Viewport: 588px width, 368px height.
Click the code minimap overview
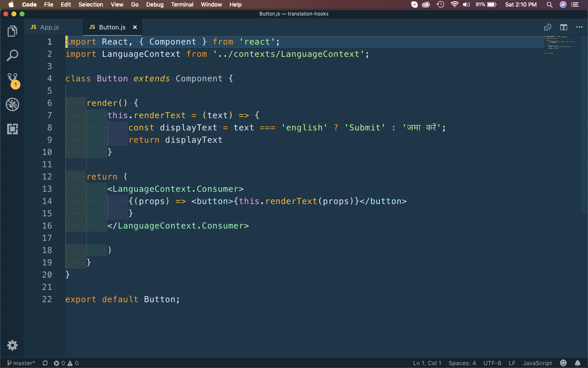559,45
